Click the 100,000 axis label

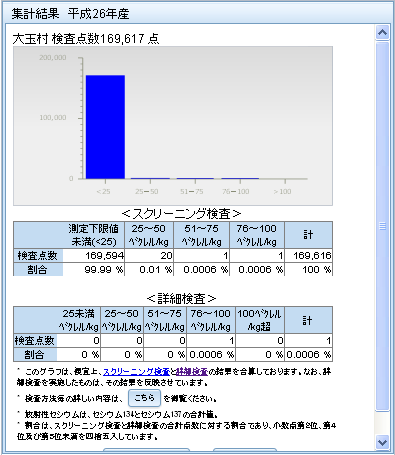(53, 118)
